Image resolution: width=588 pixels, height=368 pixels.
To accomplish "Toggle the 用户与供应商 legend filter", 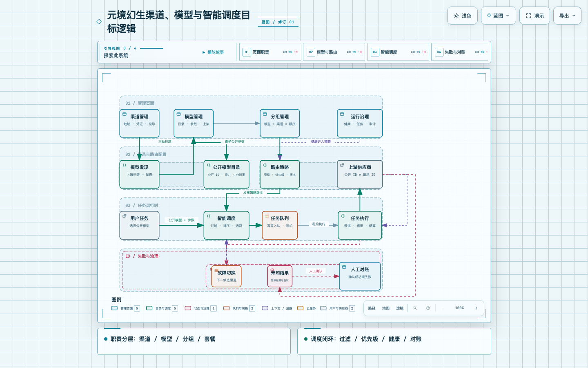I will 338,308.
